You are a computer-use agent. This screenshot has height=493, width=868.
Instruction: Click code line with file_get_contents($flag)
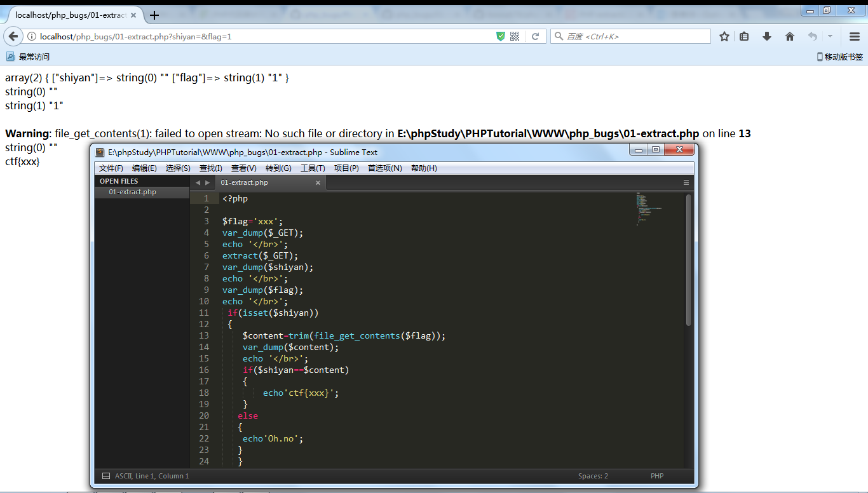[344, 335]
